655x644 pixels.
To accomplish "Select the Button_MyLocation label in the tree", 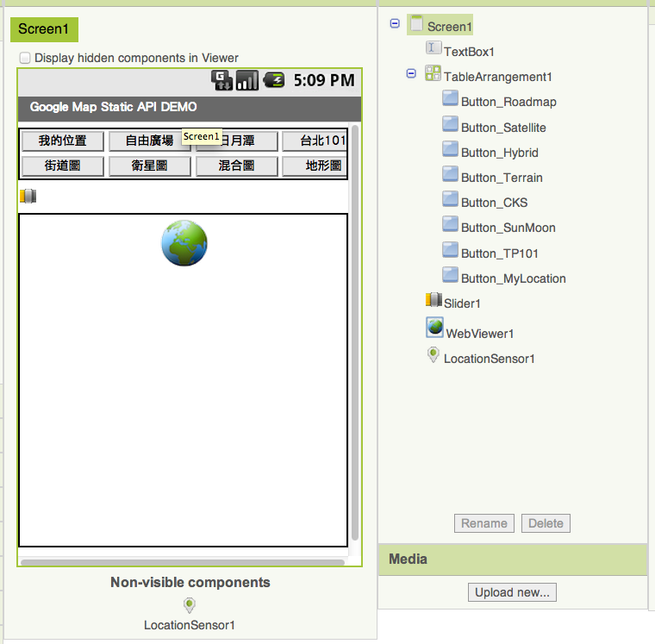I will 514,278.
